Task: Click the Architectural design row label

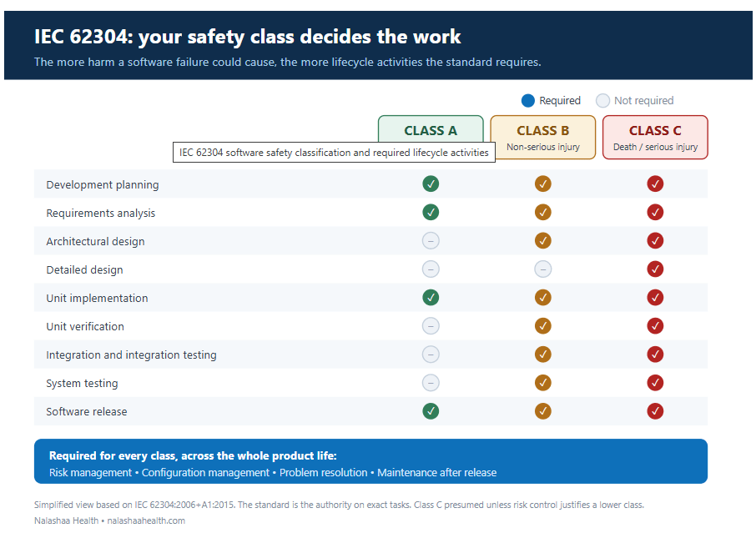Action: tap(95, 242)
